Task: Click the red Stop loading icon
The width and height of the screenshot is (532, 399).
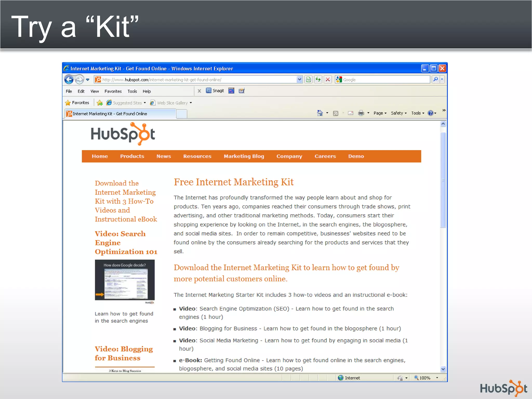Action: [328, 79]
